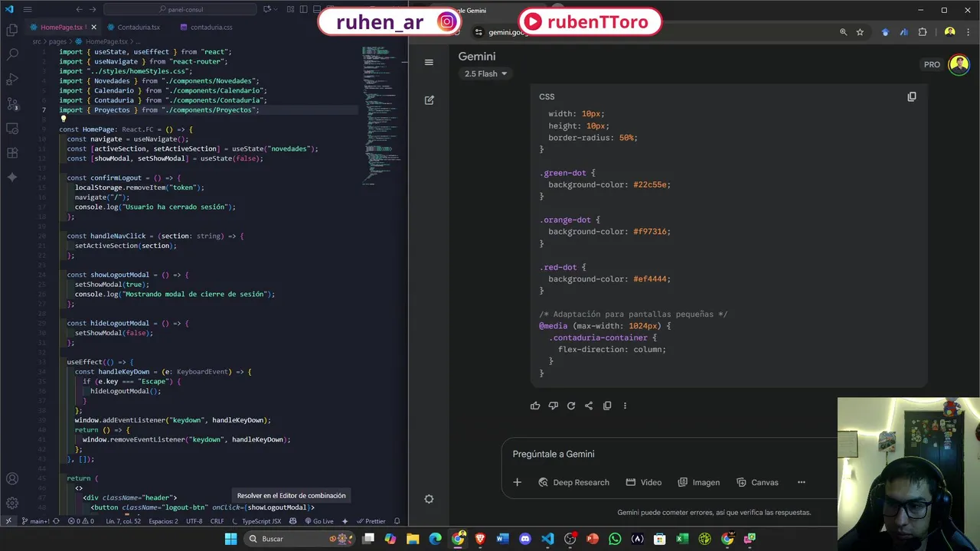Image resolution: width=980 pixels, height=551 pixels.
Task: Give the Gemini response a thumbs down
Action: pyautogui.click(x=553, y=406)
